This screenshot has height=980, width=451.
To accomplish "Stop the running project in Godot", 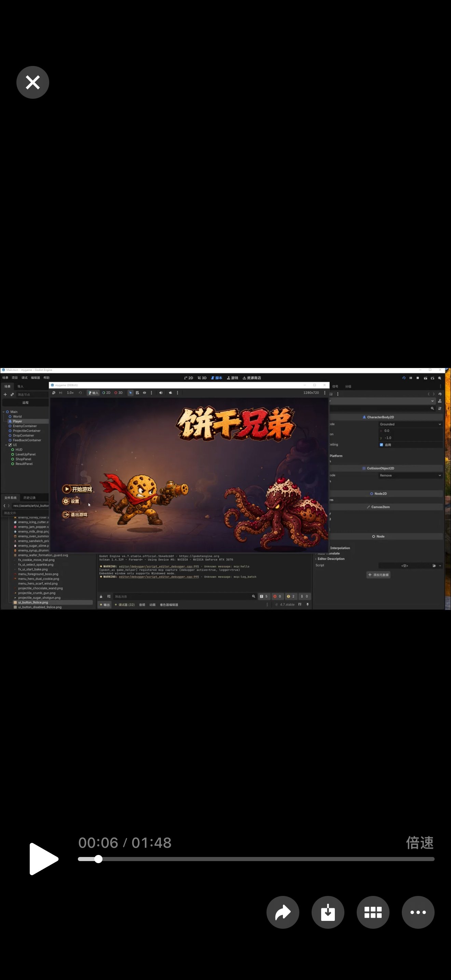I will click(418, 378).
